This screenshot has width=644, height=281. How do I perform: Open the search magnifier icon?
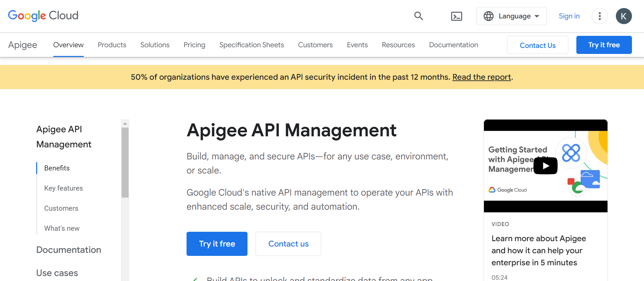419,16
